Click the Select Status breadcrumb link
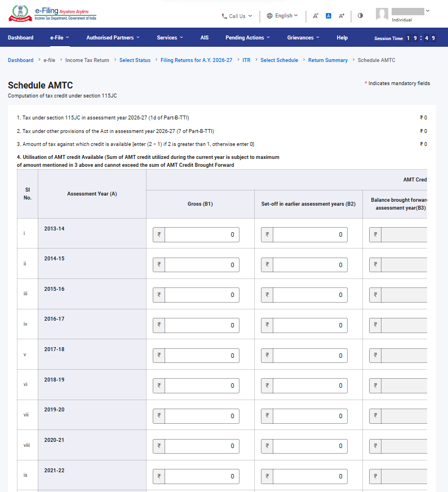Screen dimensions: 448x492 [x=135, y=60]
